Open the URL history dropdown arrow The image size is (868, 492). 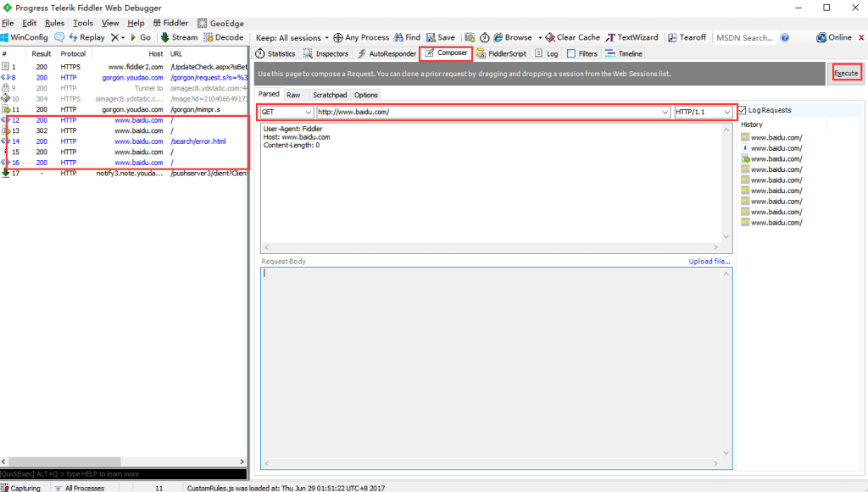coord(665,113)
